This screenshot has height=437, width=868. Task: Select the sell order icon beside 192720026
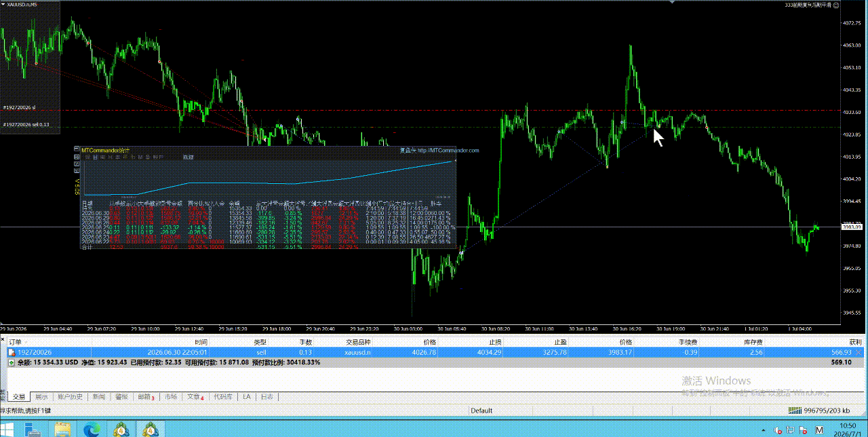[x=12, y=352]
